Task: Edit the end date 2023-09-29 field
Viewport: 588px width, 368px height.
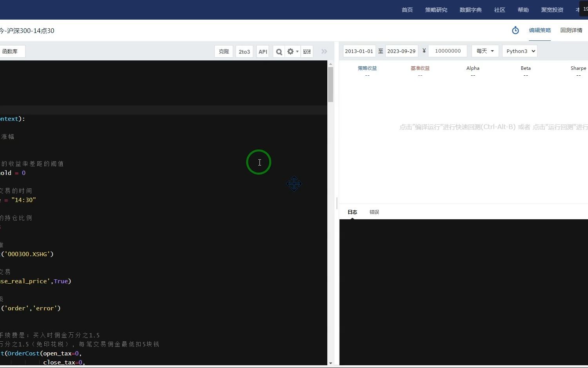Action: pos(401,51)
